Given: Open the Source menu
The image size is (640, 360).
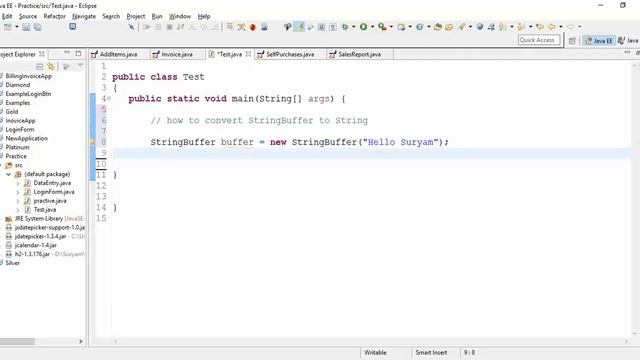Looking at the screenshot, I should point(28,16).
